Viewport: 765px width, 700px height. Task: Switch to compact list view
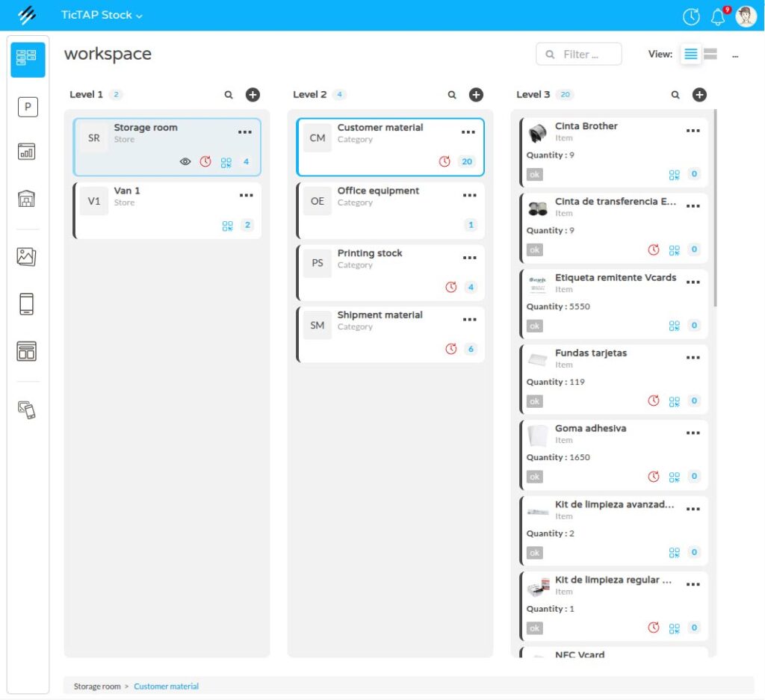point(690,55)
